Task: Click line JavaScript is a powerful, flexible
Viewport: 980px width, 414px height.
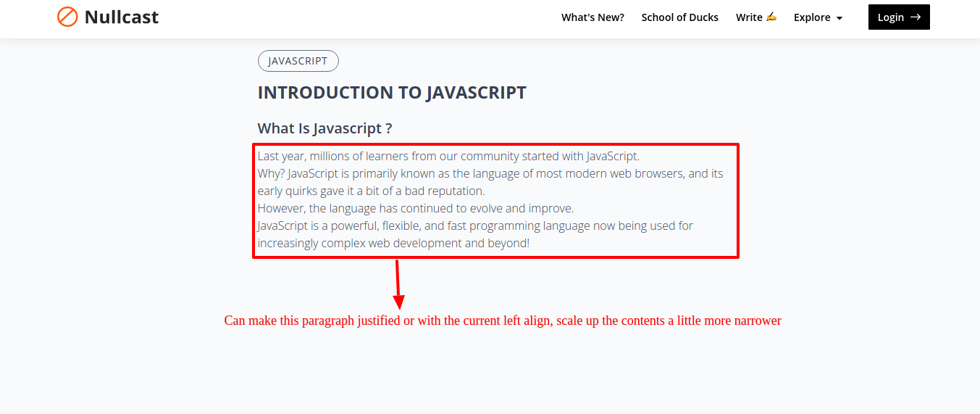Action: coord(475,225)
